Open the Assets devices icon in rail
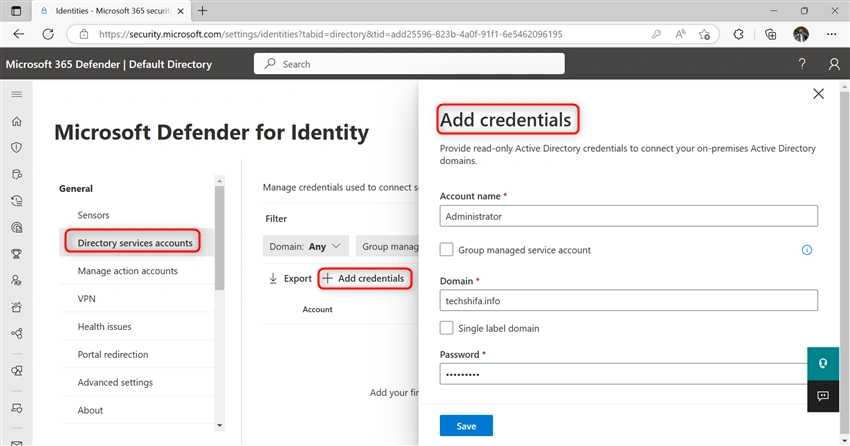This screenshot has height=446, width=850. tap(17, 371)
